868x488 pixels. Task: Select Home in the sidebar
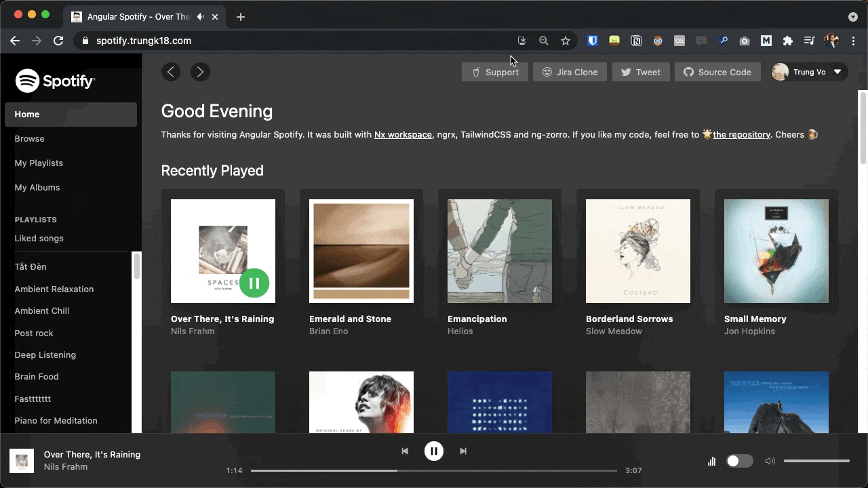click(x=71, y=115)
